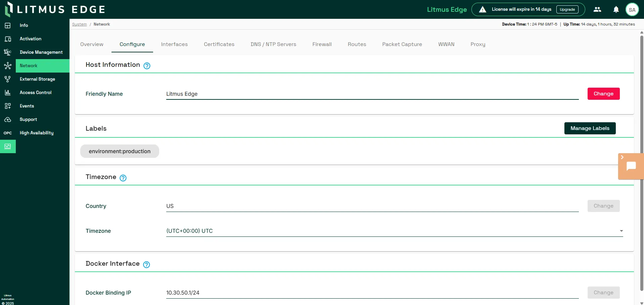The image size is (644, 305).
Task: Open the Timezone dropdown
Action: click(x=395, y=231)
